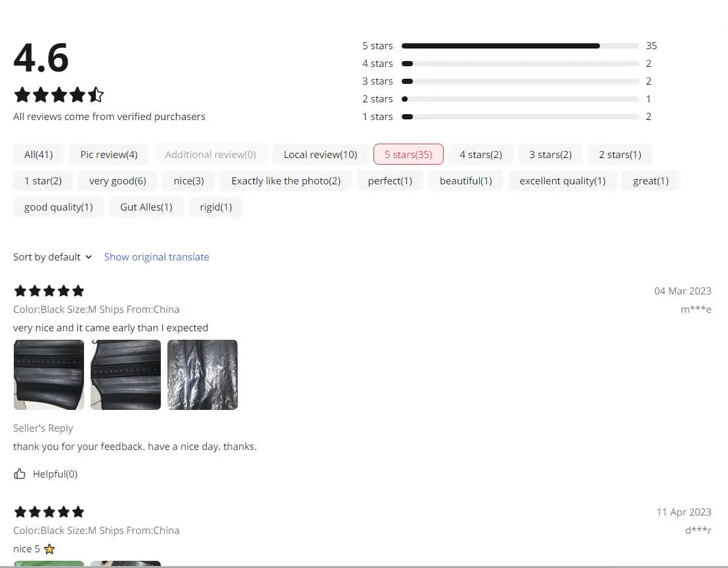Click the thumbs-up Helpful icon
Viewport: 728px width, 568px height.
(x=20, y=474)
